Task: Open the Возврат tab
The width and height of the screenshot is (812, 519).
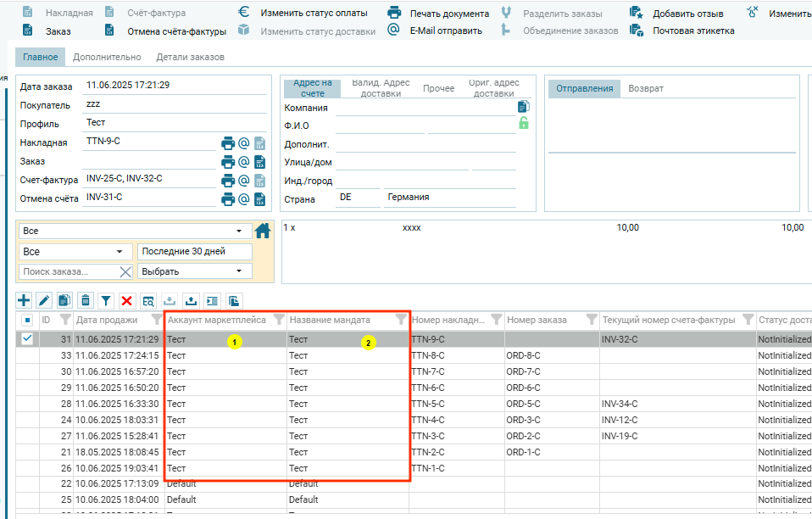Action: pos(645,88)
